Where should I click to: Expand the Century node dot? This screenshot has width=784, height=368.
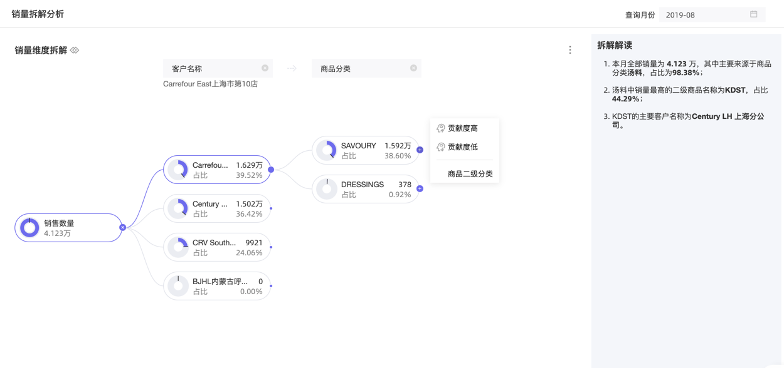click(271, 208)
